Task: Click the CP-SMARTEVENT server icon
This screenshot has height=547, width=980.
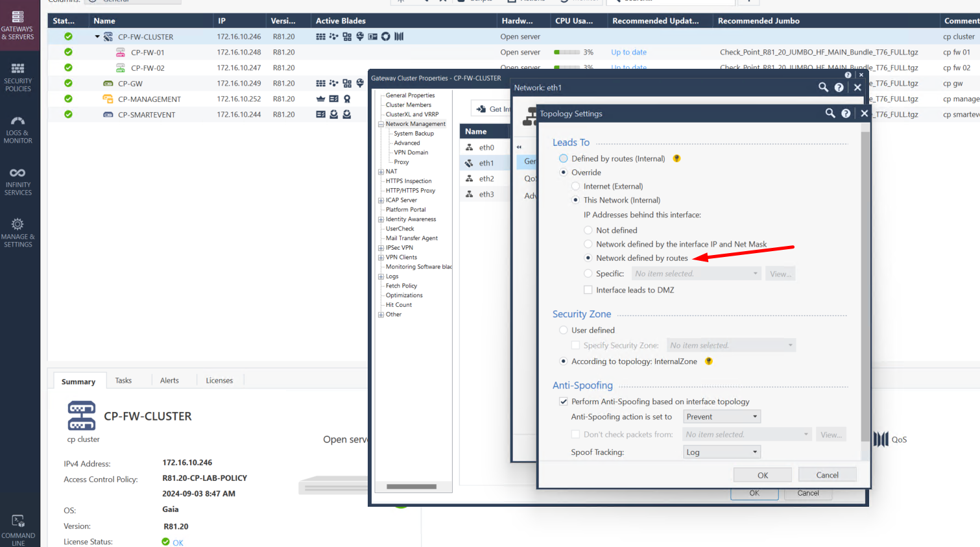Action: (108, 115)
